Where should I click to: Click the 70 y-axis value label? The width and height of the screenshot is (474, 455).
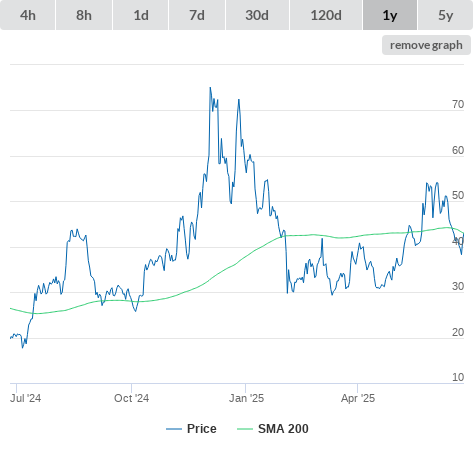pos(458,104)
